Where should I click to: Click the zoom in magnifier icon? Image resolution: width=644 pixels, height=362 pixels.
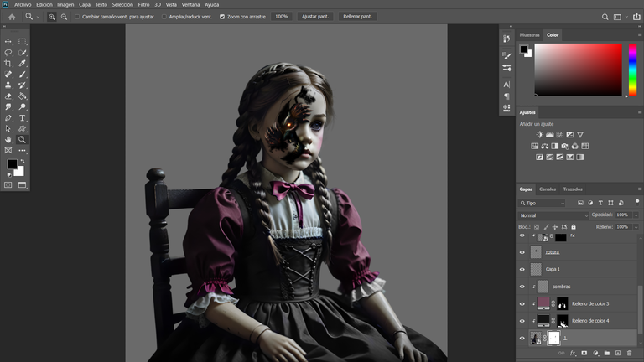click(x=52, y=17)
